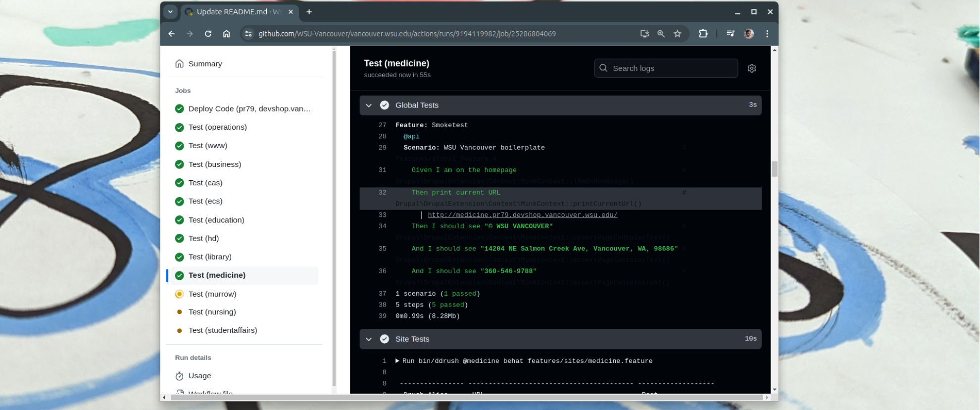The width and height of the screenshot is (980, 410).
Task: Click the "Then print current URL" line
Action: point(456,193)
